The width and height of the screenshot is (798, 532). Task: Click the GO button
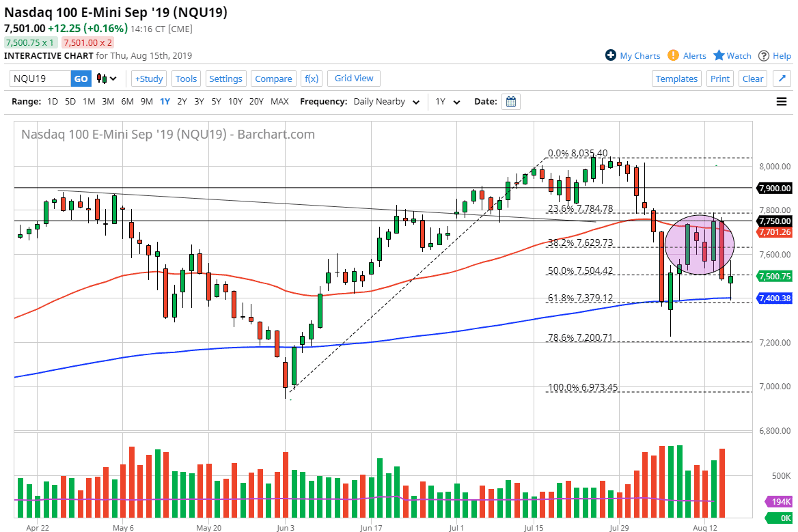pos(80,79)
